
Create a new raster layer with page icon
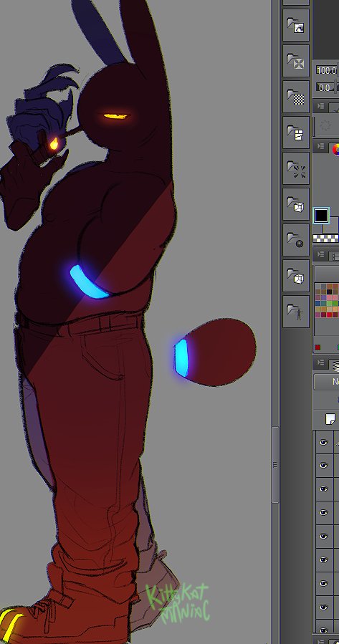tap(330, 419)
